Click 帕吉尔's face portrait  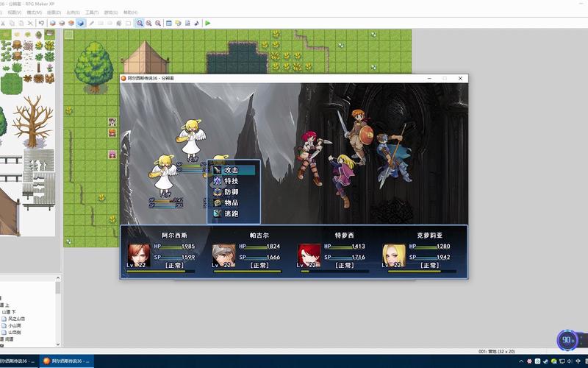[224, 255]
